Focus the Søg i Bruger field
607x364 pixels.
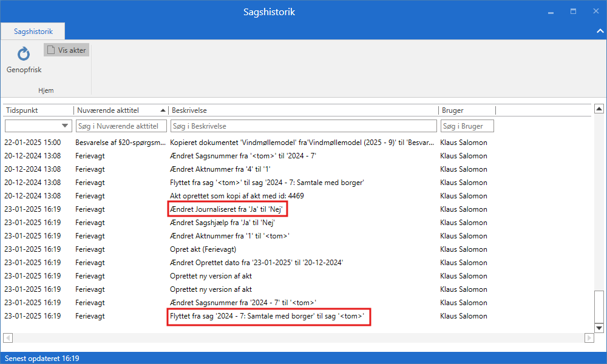(x=466, y=126)
